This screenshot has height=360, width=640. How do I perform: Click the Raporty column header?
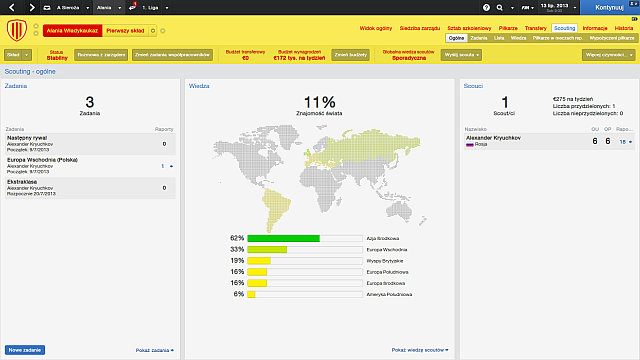pos(164,129)
